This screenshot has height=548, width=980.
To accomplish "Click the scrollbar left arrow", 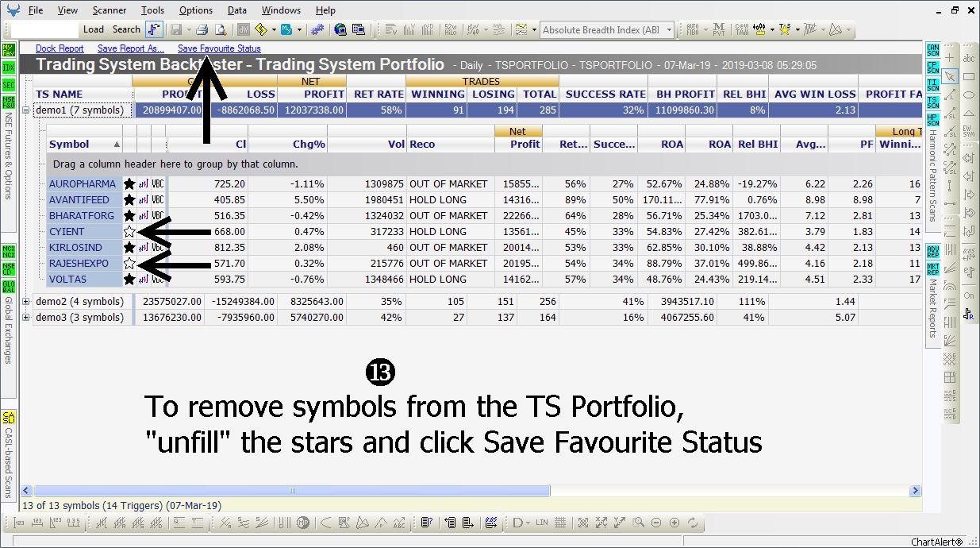I will pyautogui.click(x=26, y=491).
